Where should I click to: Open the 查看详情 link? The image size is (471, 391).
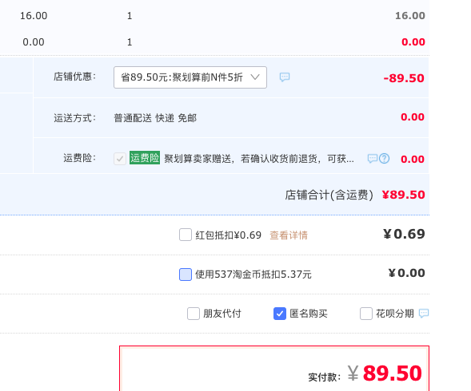click(x=289, y=235)
